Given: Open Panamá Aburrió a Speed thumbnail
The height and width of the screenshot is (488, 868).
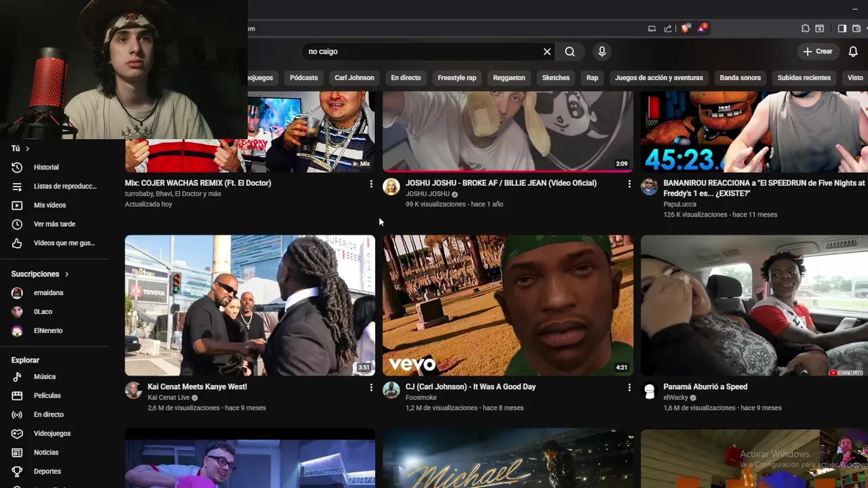Looking at the screenshot, I should [754, 306].
